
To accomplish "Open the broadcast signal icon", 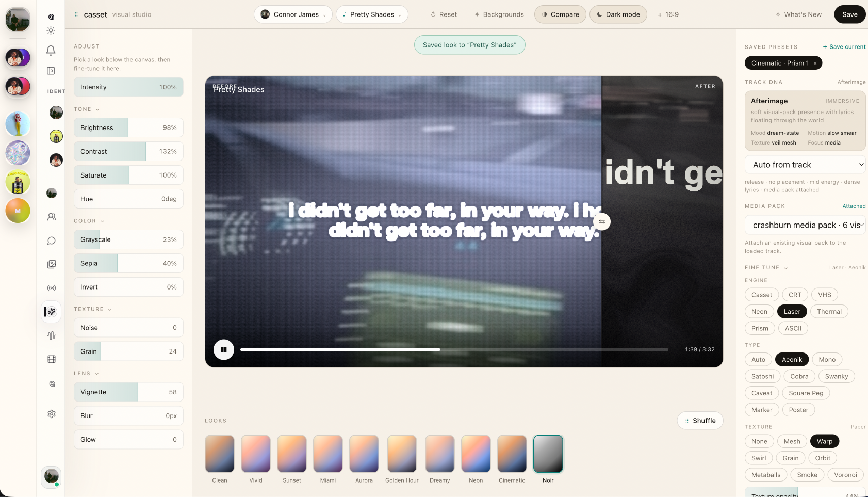I will click(x=52, y=288).
